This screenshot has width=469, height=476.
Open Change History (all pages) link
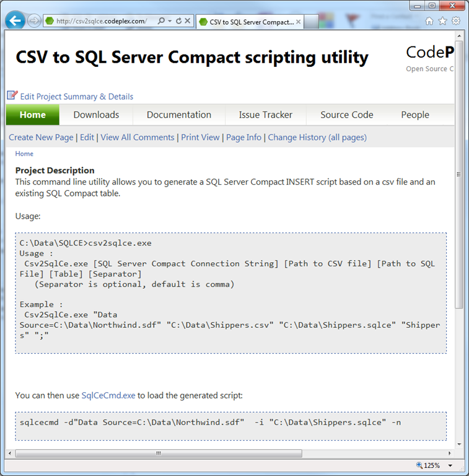click(x=317, y=138)
